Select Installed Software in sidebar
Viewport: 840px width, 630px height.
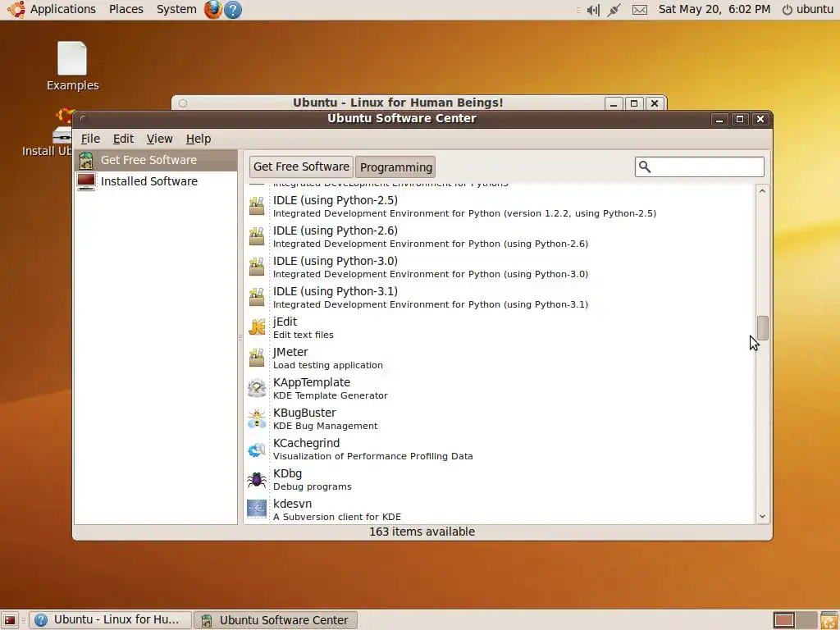coord(155,181)
